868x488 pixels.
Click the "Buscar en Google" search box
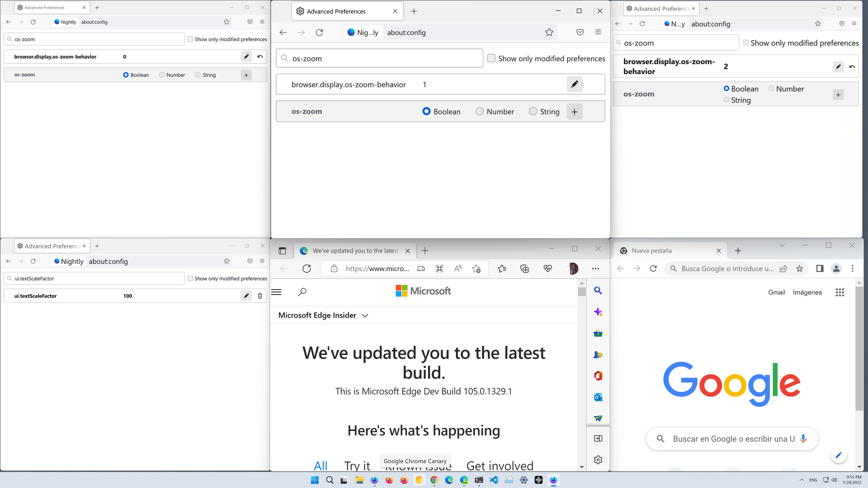732,439
